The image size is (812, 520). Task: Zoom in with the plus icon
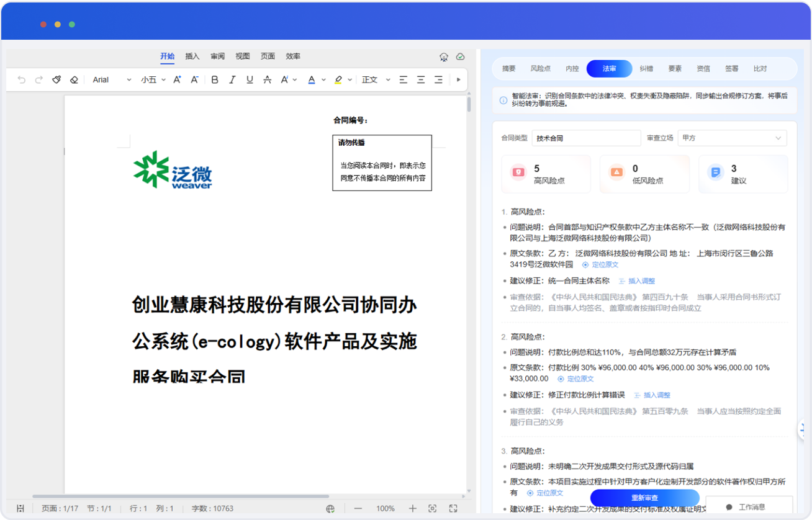(x=412, y=508)
